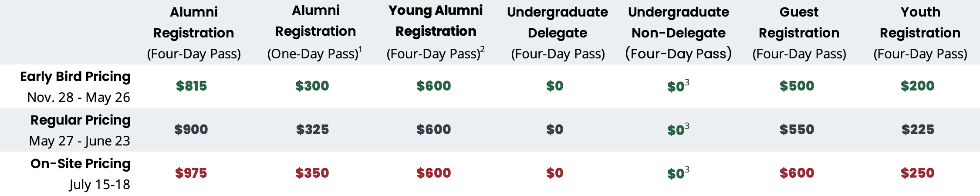This screenshot has width=980, height=196.
Task: Select the $975 On-Site alumni price
Action: click(x=191, y=173)
